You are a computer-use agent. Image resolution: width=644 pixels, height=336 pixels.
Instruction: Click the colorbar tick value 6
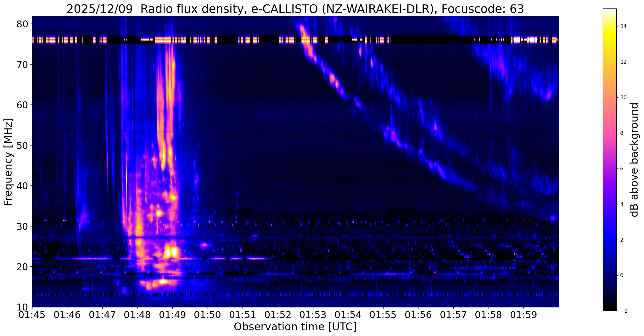(x=621, y=169)
